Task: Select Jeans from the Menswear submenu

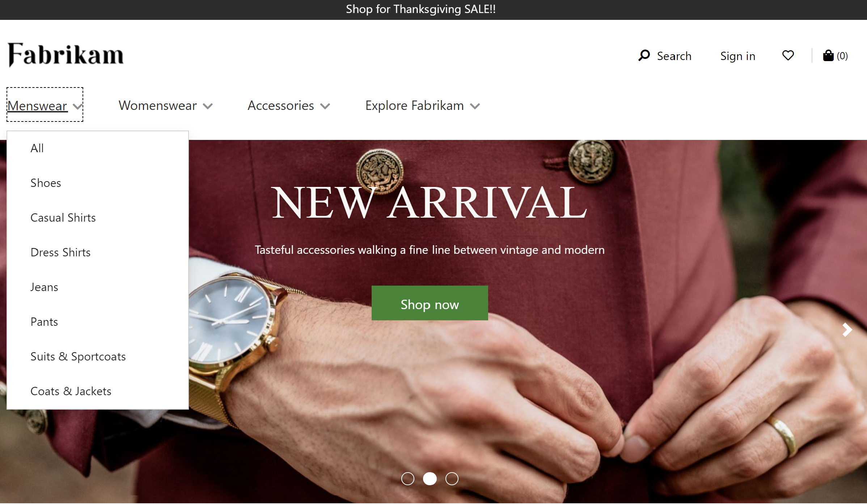Action: pyautogui.click(x=44, y=286)
